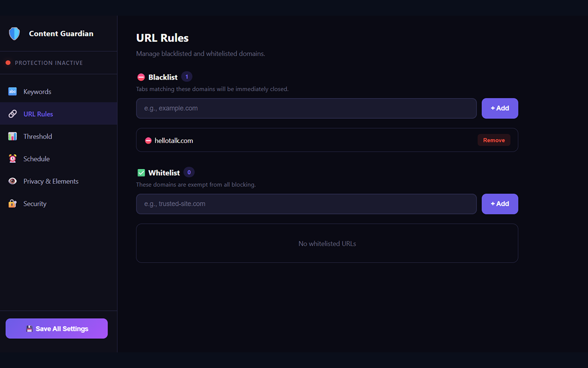
Task: Click the Content Guardian shield logo
Action: [x=14, y=34]
